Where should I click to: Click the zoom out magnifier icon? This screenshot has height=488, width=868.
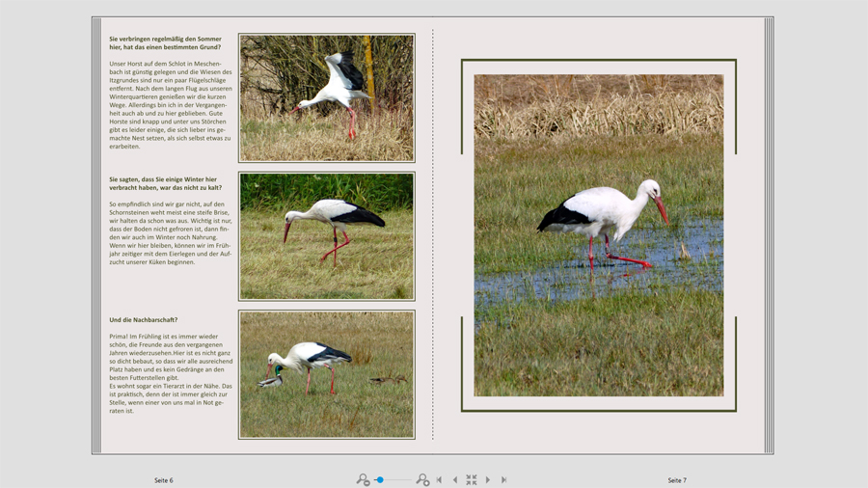pyautogui.click(x=363, y=479)
